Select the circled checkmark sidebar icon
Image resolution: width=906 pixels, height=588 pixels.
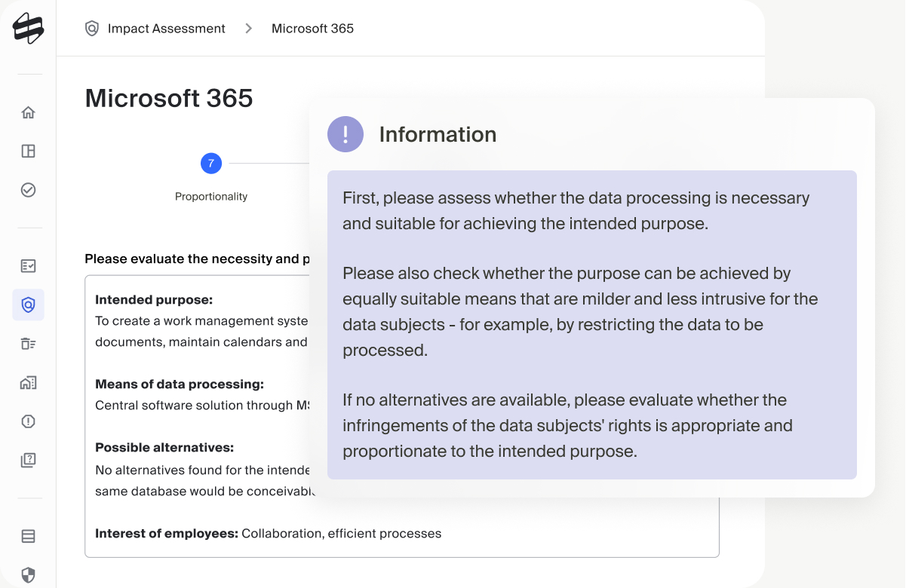[x=28, y=190]
